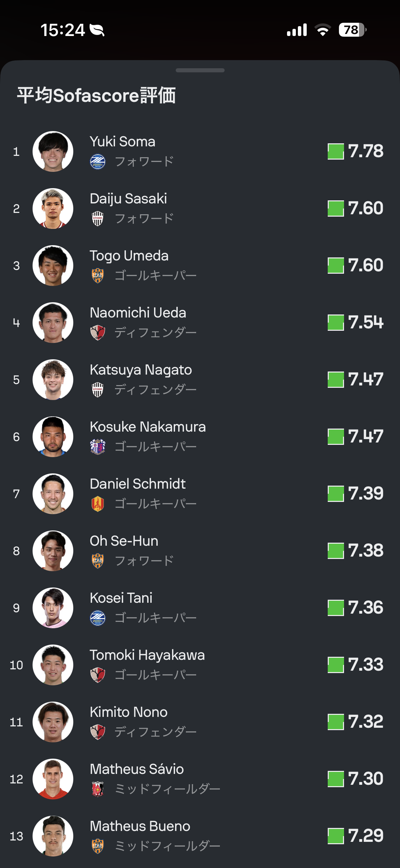Tap the Daiju Sasaki name

(x=128, y=199)
